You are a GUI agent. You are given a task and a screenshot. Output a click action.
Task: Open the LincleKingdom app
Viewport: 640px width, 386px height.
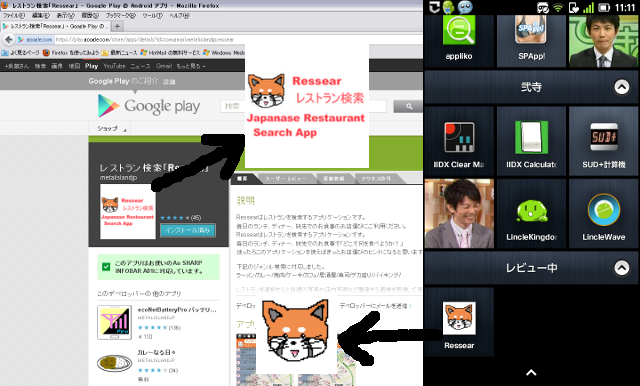[531, 213]
